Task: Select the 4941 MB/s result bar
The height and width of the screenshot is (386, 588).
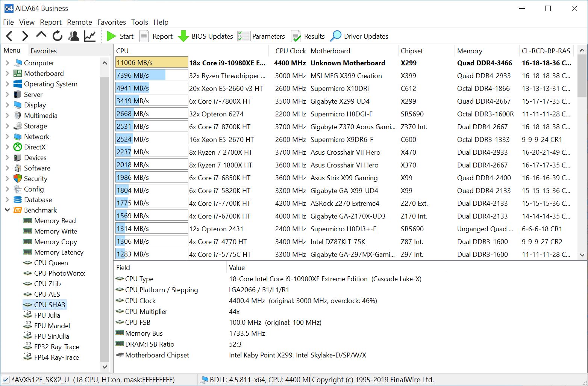Action: tap(152, 88)
